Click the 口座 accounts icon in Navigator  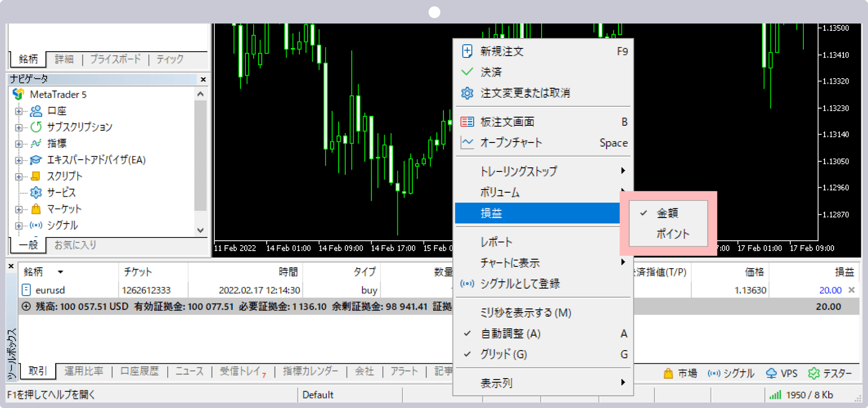coord(36,111)
